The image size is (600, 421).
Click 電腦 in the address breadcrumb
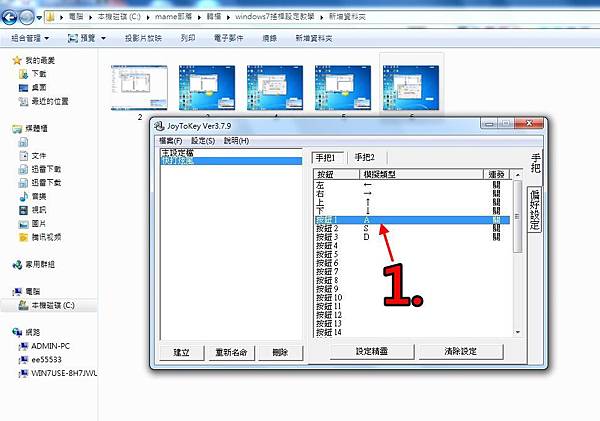pos(76,17)
